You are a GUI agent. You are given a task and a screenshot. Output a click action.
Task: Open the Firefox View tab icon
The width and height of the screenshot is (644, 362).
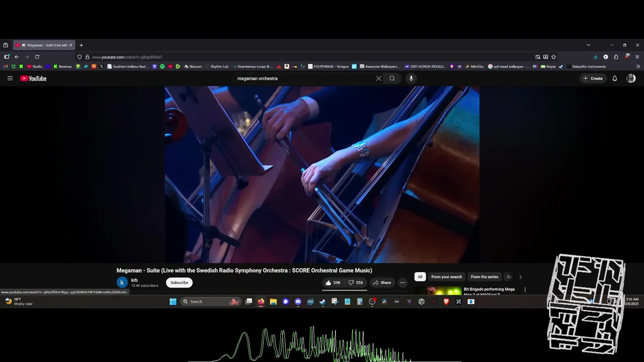(x=6, y=45)
